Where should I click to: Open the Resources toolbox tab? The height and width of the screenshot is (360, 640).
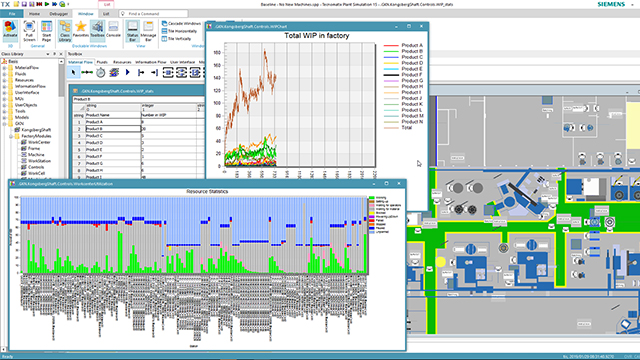(x=122, y=62)
